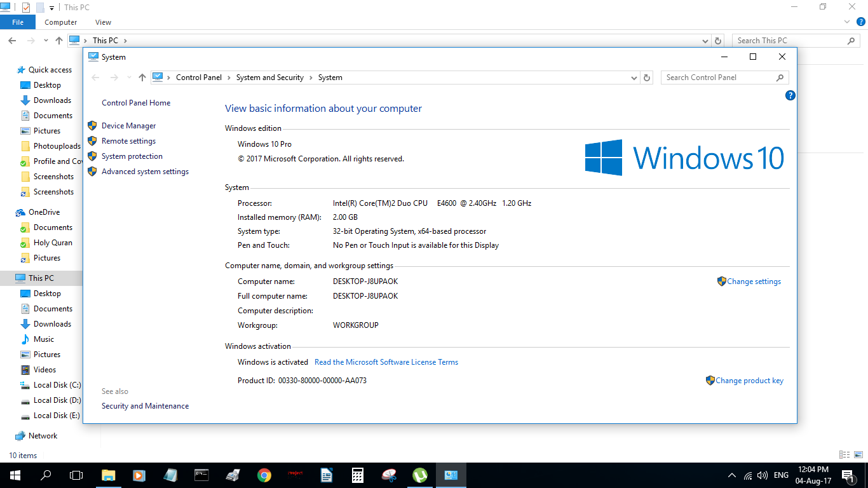This screenshot has height=488, width=868.
Task: Open the Start menu
Action: [x=15, y=475]
